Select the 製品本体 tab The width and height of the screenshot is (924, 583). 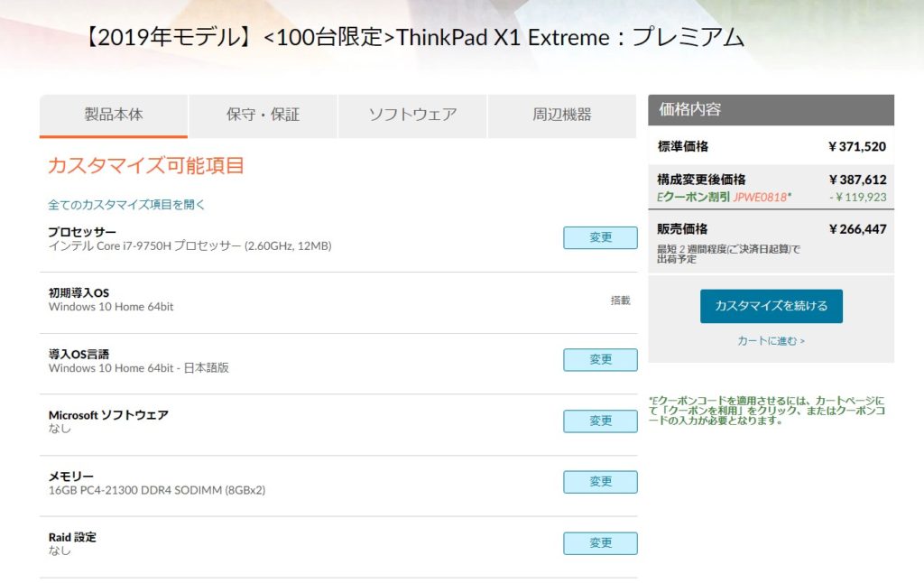point(114,116)
